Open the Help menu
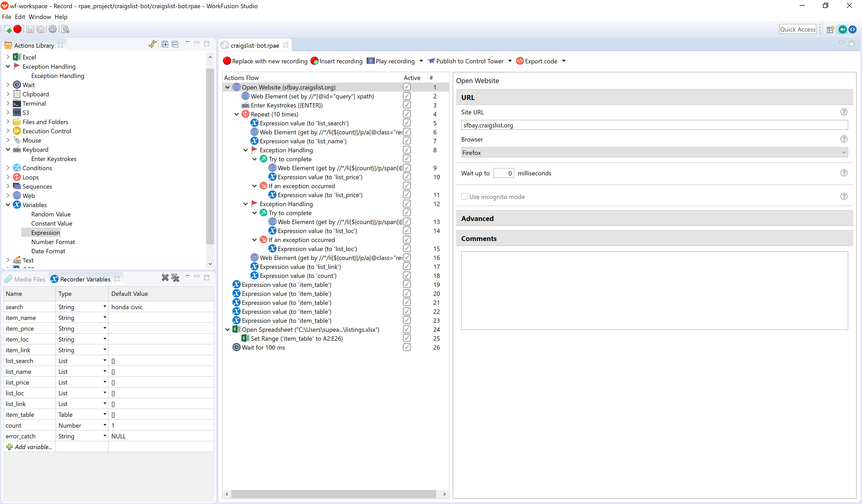The width and height of the screenshot is (862, 504). 61,17
